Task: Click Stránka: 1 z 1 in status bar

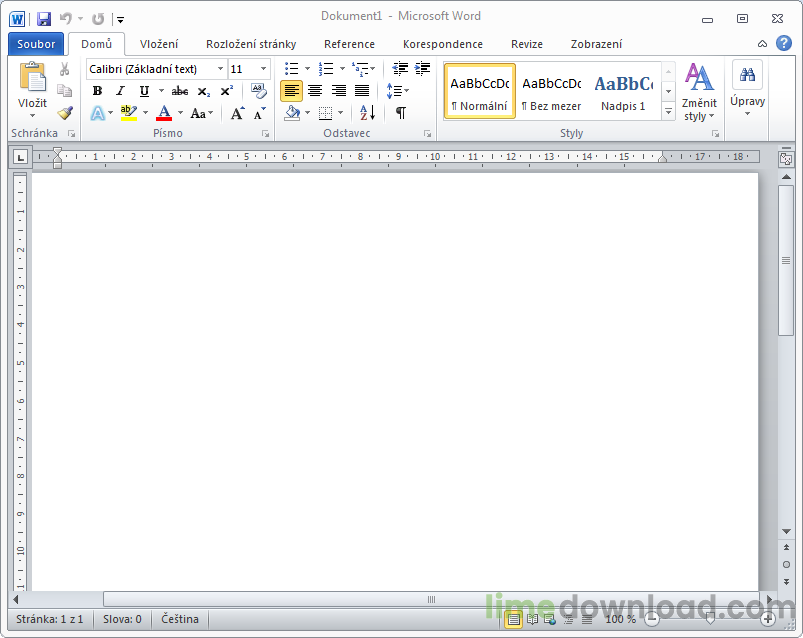Action: click(49, 619)
